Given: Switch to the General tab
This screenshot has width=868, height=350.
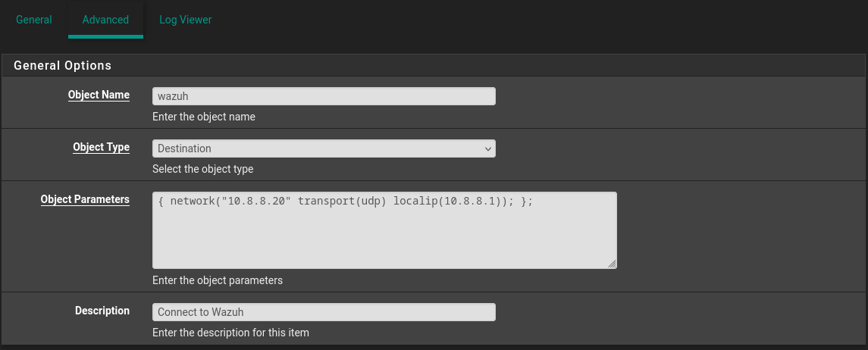Looking at the screenshot, I should pyautogui.click(x=34, y=20).
